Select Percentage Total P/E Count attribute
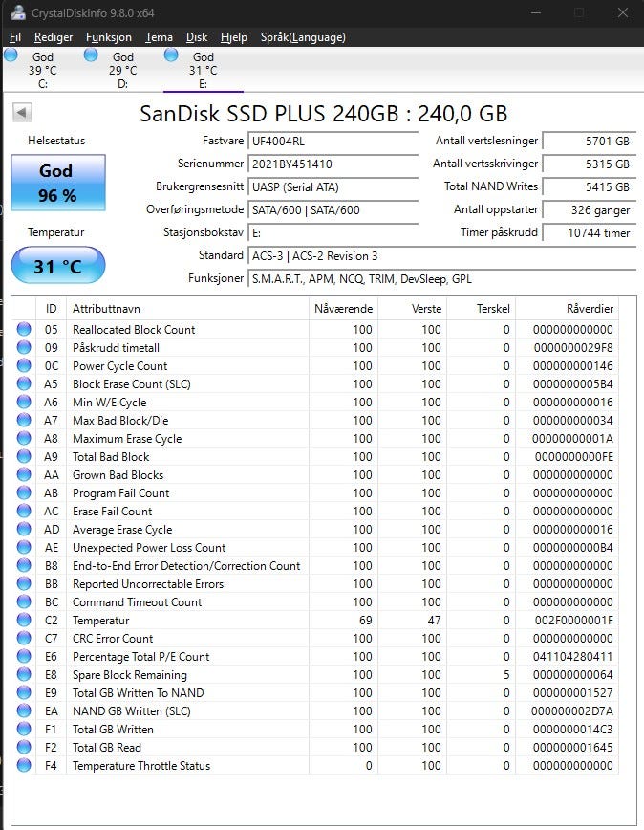 [141, 656]
